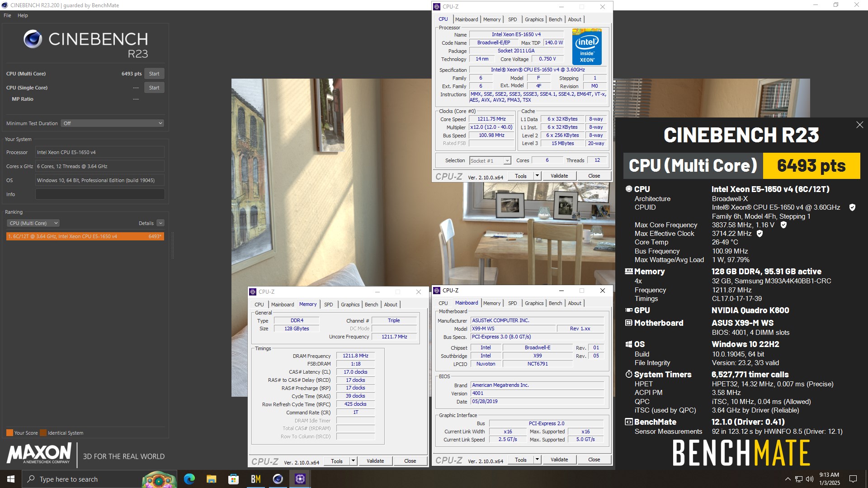Screen dimensions: 868x488
Task: Click the CPU chip icon in BenchMate panel
Action: coord(628,189)
